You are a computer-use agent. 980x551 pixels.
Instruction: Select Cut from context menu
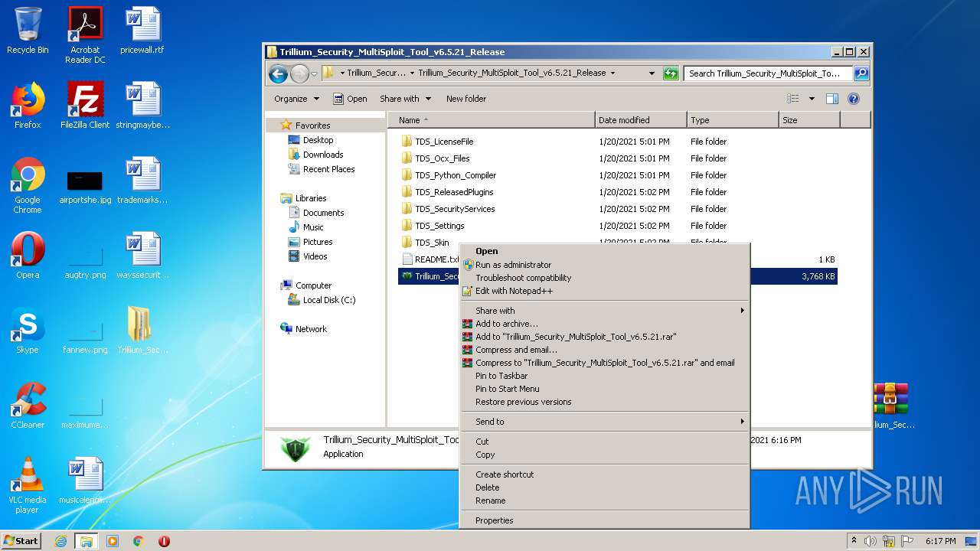604,442
